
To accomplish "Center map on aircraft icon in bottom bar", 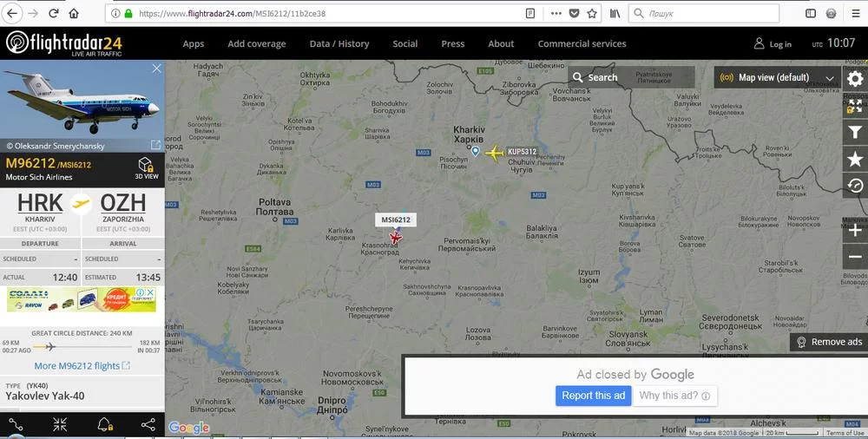I will click(60, 424).
